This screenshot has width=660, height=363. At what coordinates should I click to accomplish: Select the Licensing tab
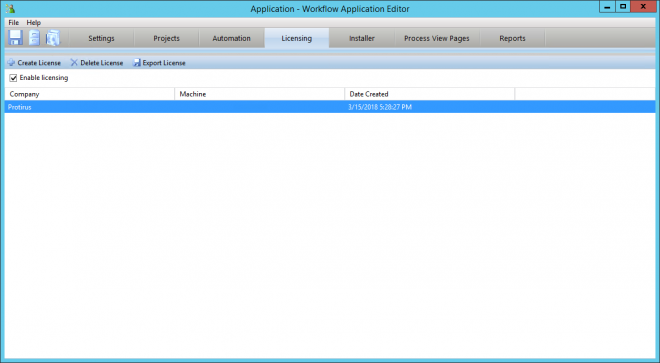pos(297,38)
